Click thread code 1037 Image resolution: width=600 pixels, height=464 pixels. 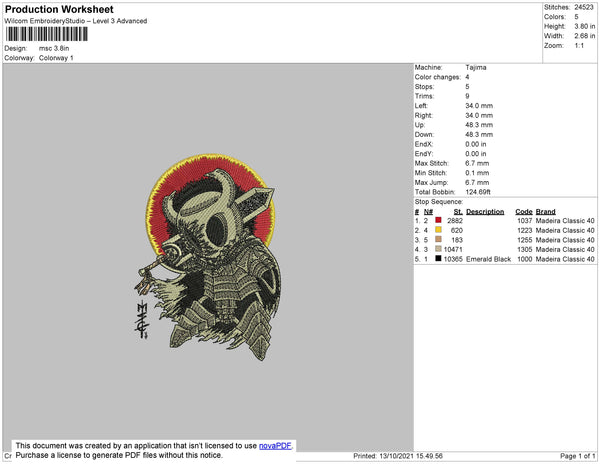tap(525, 221)
